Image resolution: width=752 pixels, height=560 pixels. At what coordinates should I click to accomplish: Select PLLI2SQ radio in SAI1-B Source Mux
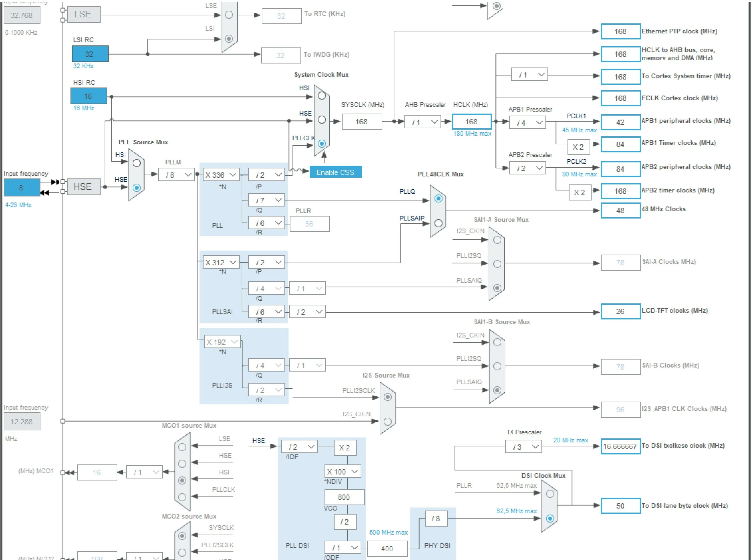coord(497,367)
